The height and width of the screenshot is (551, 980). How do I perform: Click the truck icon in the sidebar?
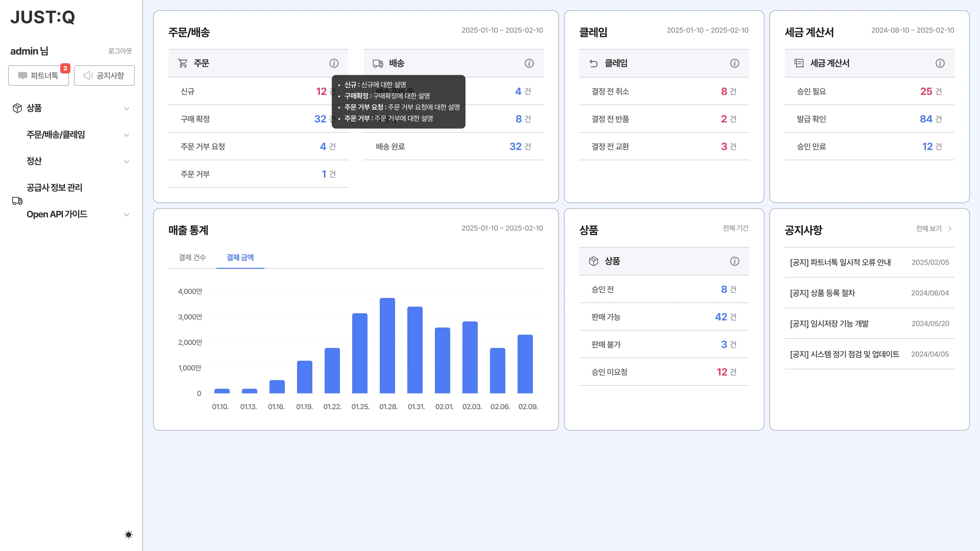pyautogui.click(x=17, y=201)
